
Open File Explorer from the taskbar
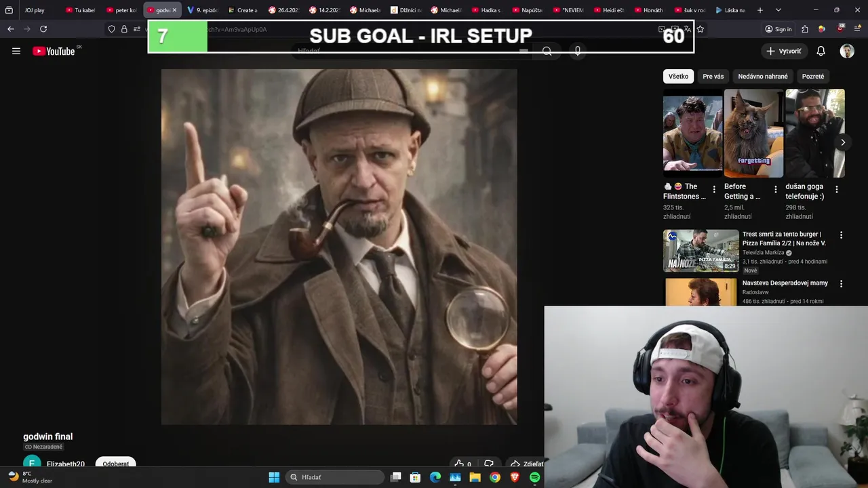point(475,477)
